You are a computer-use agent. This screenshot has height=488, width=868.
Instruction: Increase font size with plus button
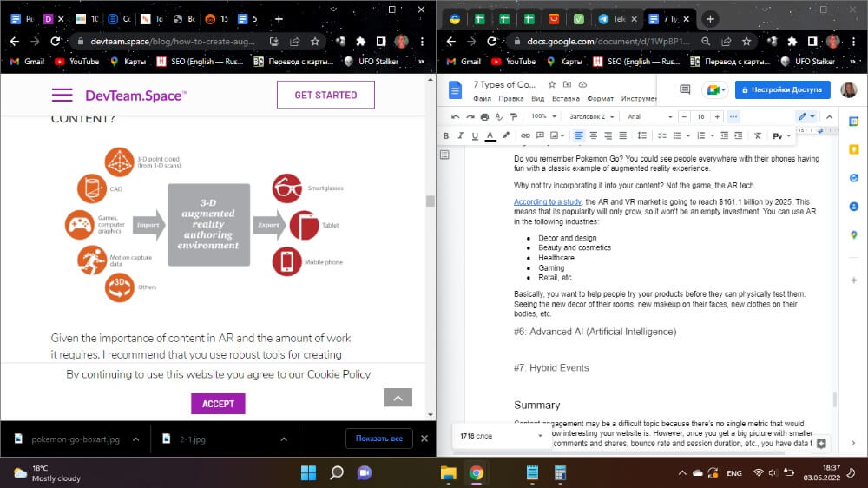click(717, 116)
